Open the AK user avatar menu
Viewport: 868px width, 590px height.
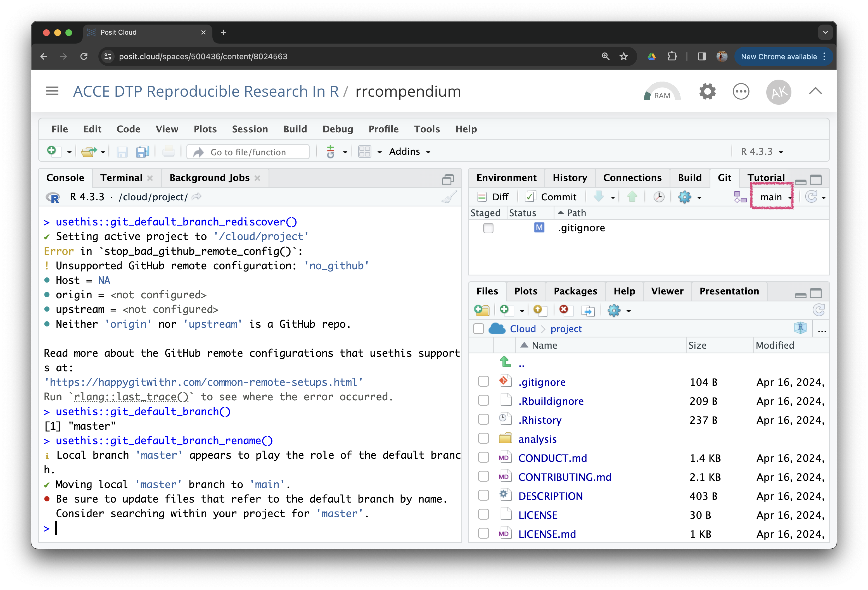tap(779, 92)
